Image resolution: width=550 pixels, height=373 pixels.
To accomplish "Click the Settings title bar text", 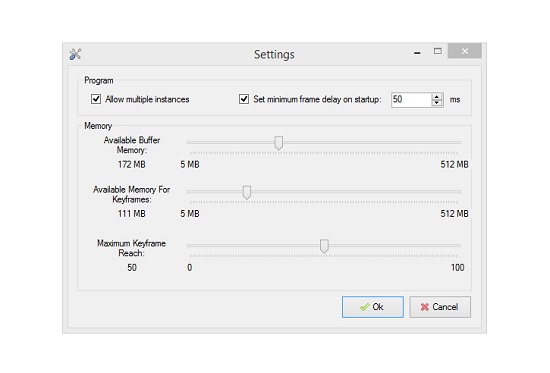I will pos(274,54).
